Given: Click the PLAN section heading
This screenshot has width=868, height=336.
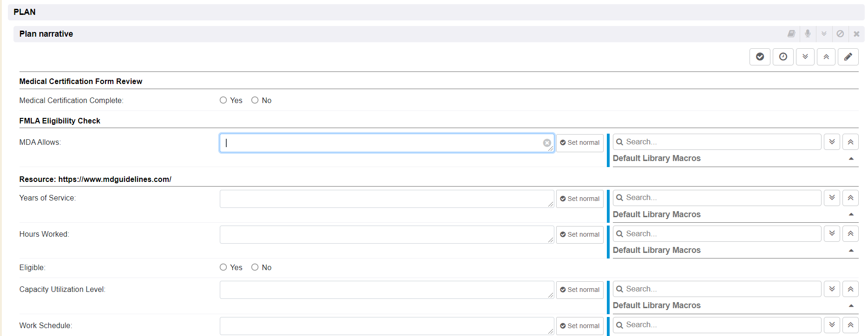Looking at the screenshot, I should (x=25, y=12).
